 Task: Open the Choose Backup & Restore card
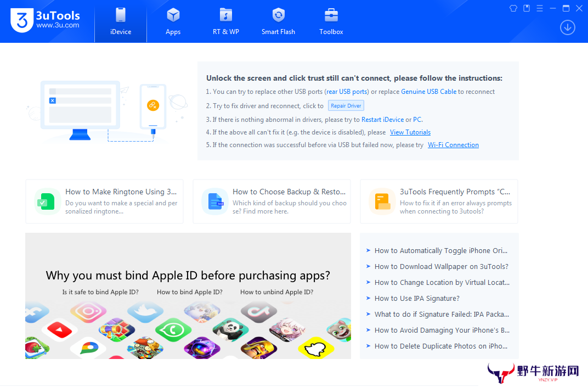[272, 201]
